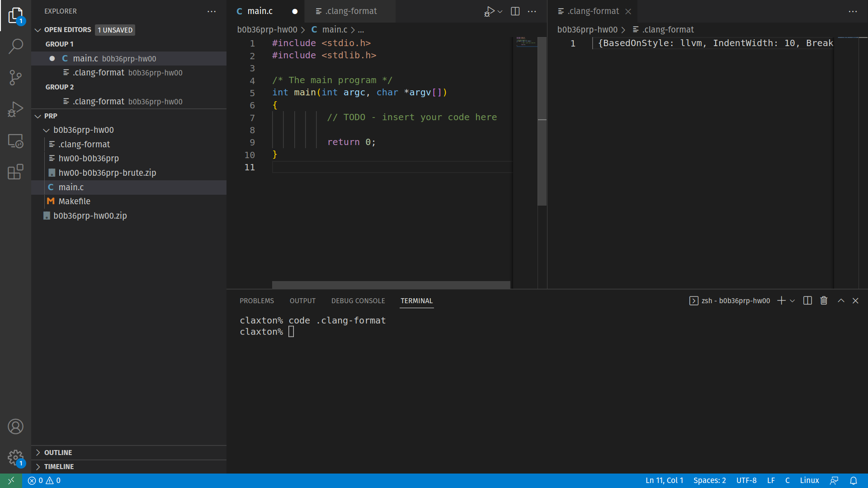
Task: Switch to the Problems panel tab
Action: click(256, 301)
